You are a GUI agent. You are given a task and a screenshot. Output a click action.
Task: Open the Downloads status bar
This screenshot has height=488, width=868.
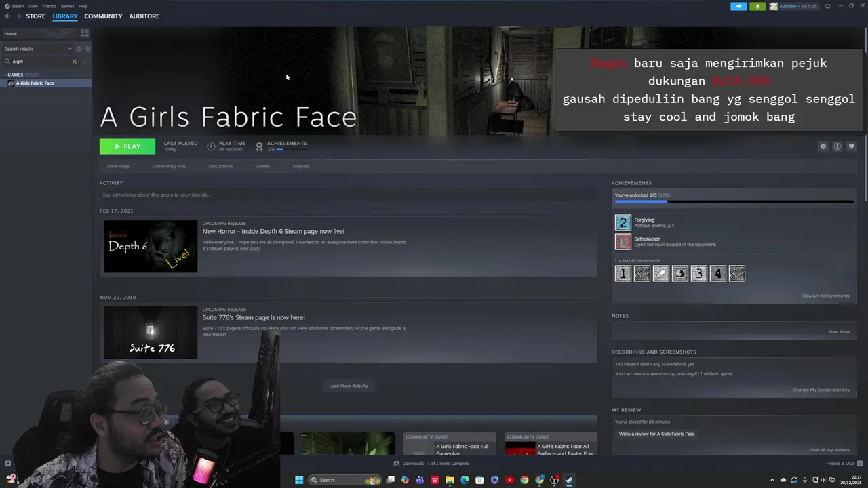[x=433, y=464]
